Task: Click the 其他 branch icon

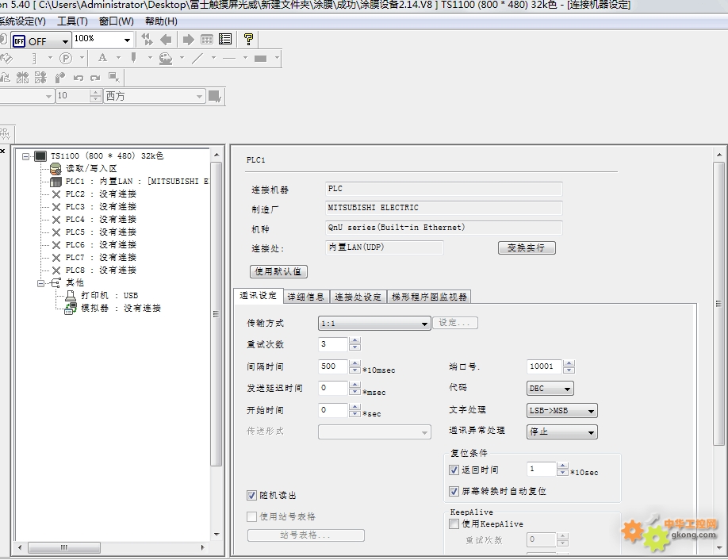Action: point(56,283)
